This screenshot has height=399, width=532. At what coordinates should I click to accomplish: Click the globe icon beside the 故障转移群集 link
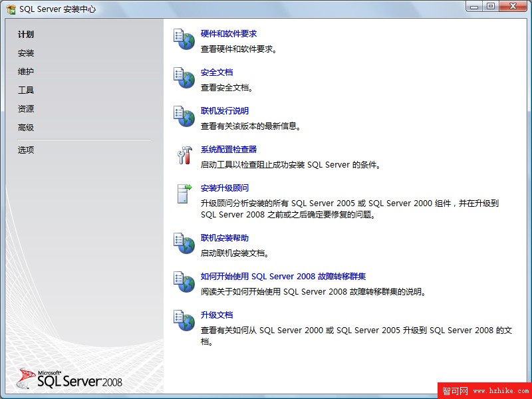[x=184, y=282]
